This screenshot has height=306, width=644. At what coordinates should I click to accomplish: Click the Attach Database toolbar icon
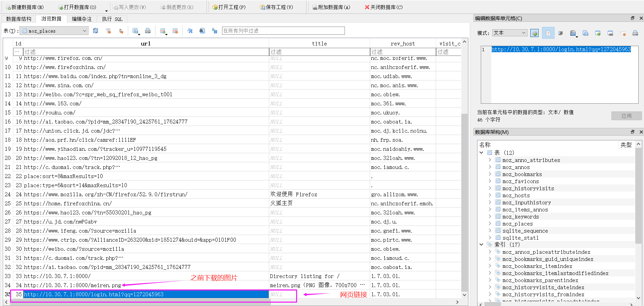point(315,7)
